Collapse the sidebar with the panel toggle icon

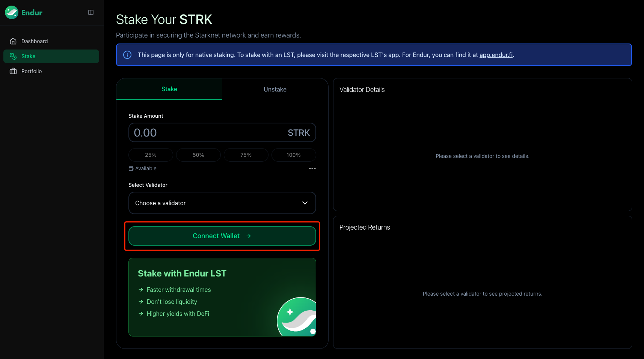[x=91, y=12]
